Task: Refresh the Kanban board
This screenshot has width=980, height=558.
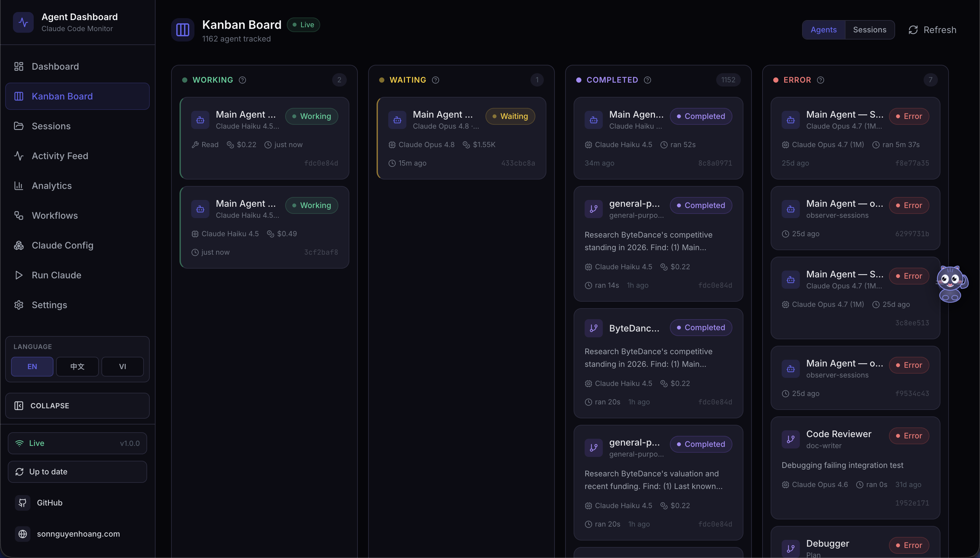Action: (x=932, y=29)
